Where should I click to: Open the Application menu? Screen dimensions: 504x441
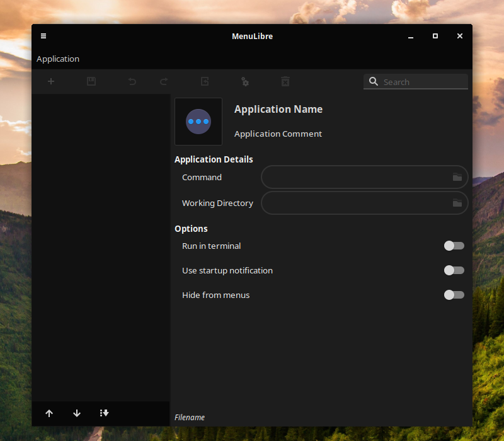click(57, 59)
